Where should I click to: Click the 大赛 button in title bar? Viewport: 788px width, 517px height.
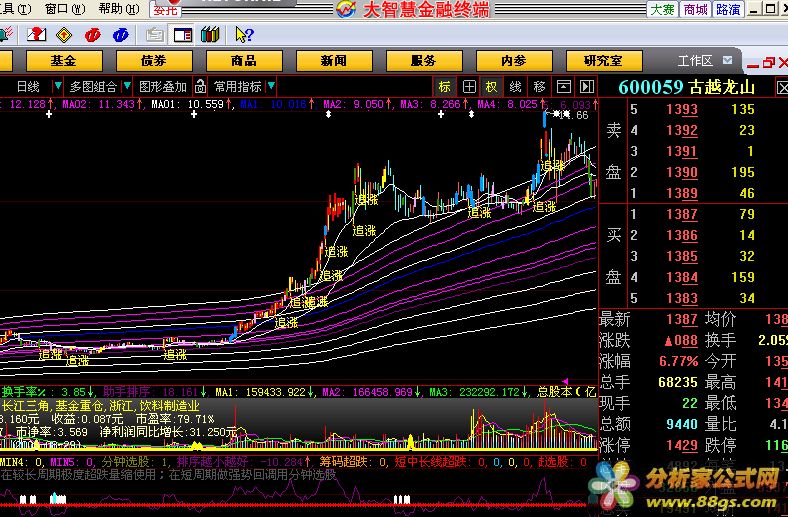coord(662,9)
